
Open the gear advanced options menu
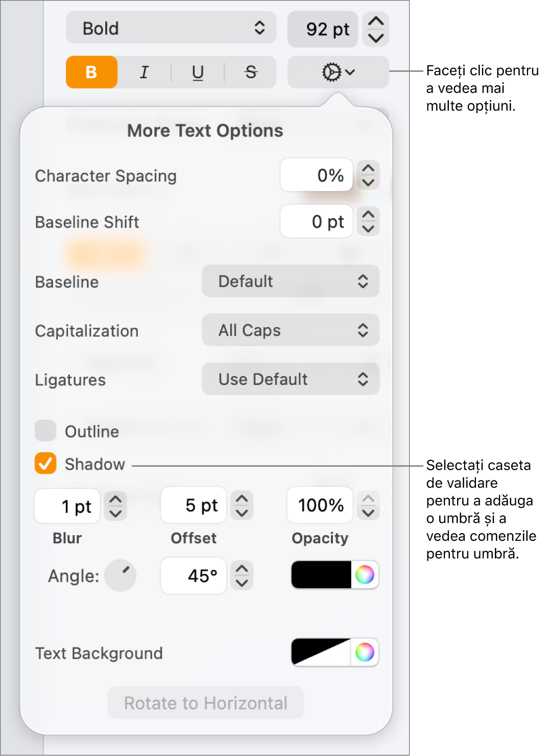[x=338, y=72]
